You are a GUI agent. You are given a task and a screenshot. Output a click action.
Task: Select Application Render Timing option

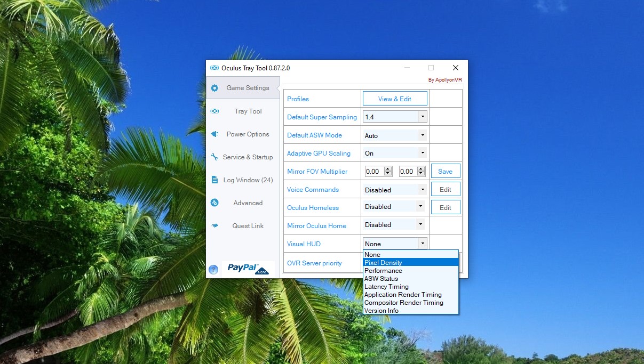pos(410,295)
